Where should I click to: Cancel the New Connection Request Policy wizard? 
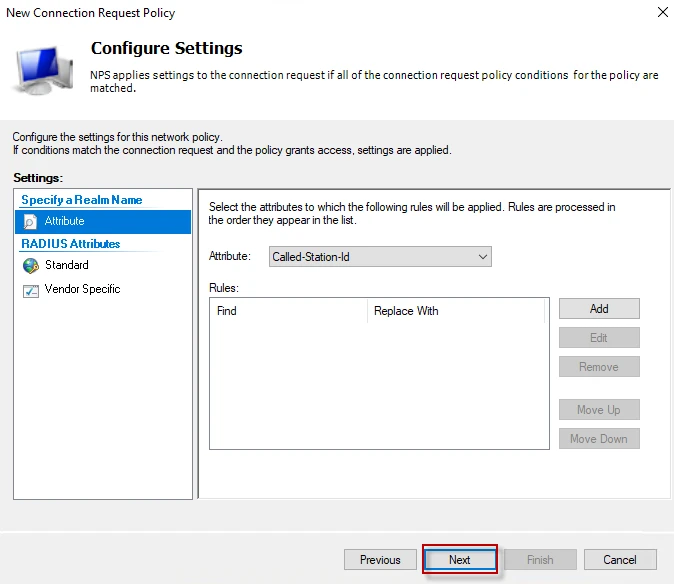click(620, 560)
